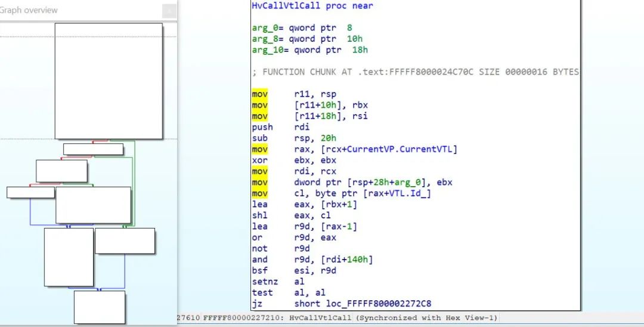Select the setnz instruction mnemonic
This screenshot has width=644, height=327.
pos(262,282)
